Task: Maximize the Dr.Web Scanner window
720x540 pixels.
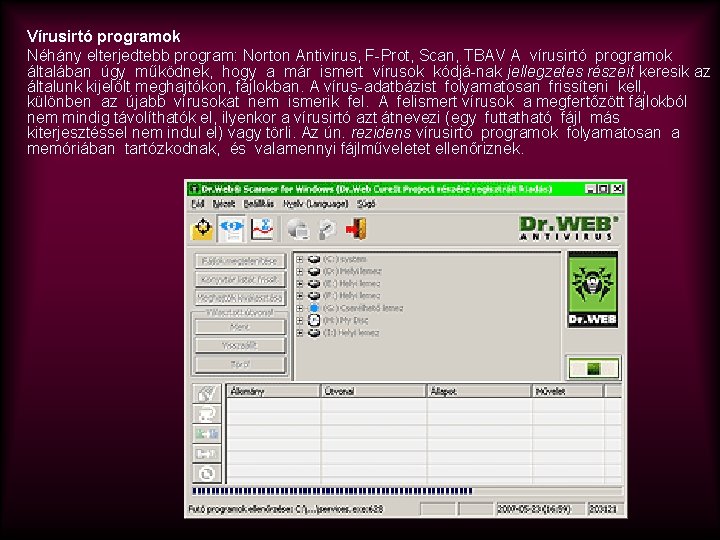Action: pos(604,189)
